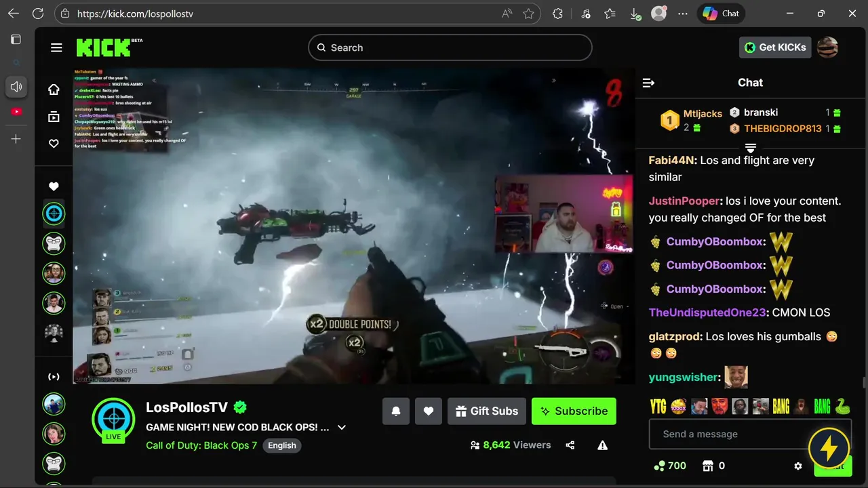This screenshot has width=868, height=488.
Task: Click the live broadcast signal icon in sidebar
Action: pyautogui.click(x=54, y=377)
